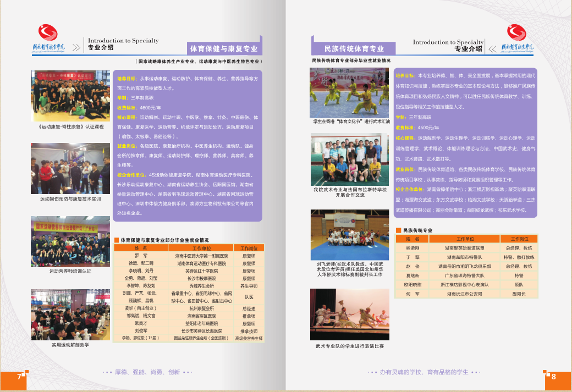
Task: Open the 运动康复-脊柱康复 认证课程 group photo
Action: (70, 96)
